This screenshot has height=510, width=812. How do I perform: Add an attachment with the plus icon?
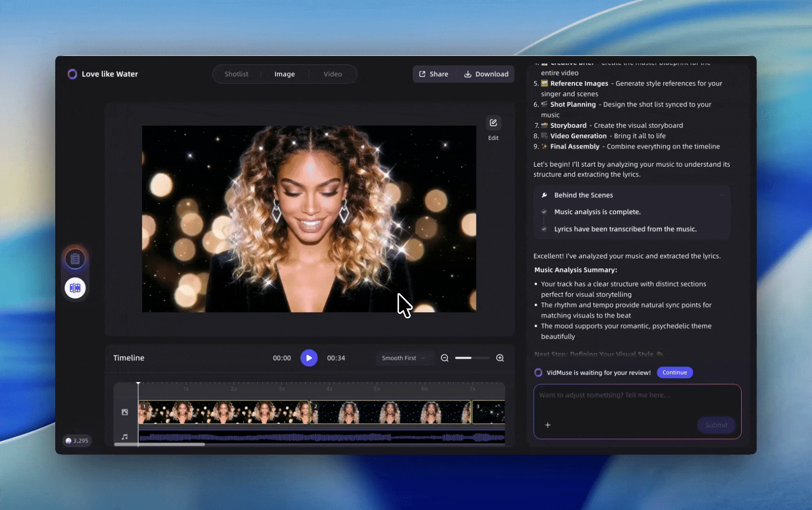click(548, 425)
